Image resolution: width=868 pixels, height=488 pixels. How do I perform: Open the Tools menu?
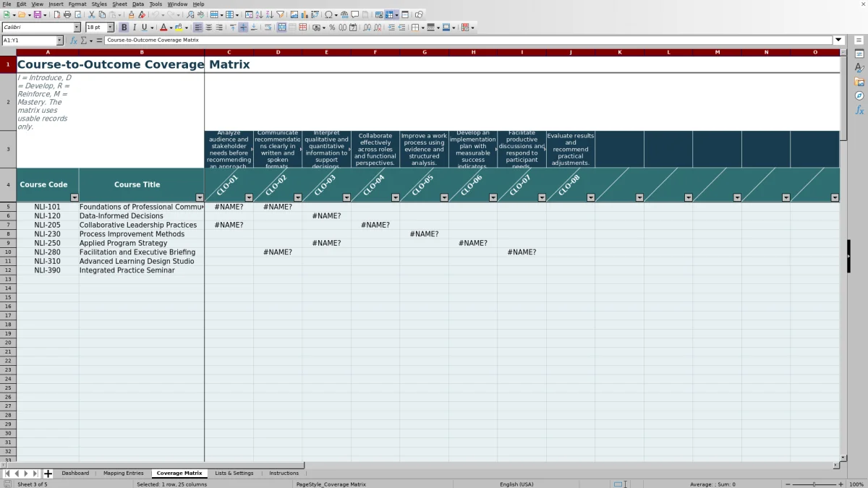(156, 4)
